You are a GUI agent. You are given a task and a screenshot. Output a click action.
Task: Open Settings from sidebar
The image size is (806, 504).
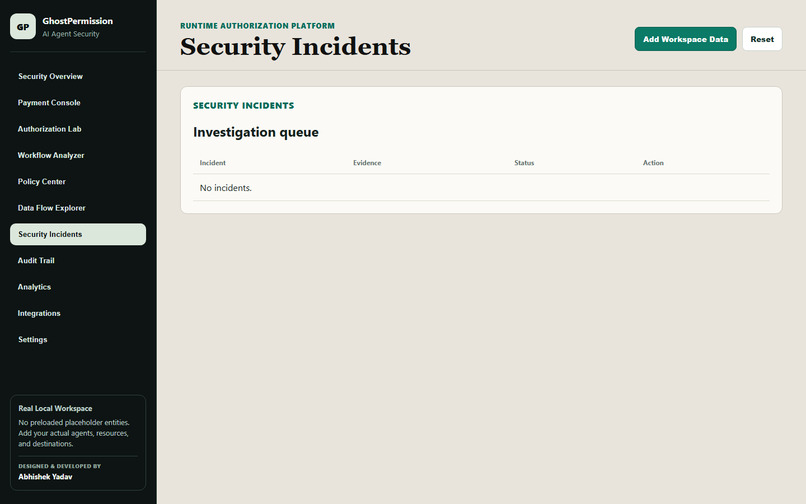[78, 339]
